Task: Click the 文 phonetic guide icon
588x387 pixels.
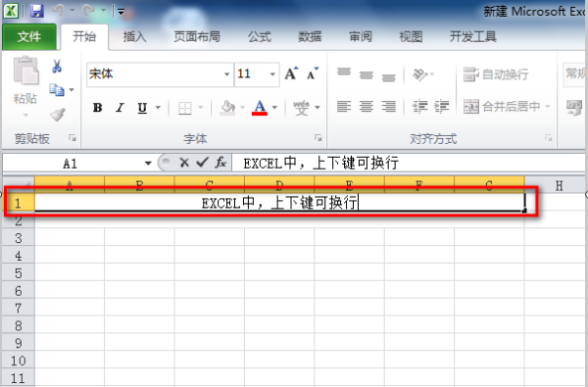Action: (301, 108)
